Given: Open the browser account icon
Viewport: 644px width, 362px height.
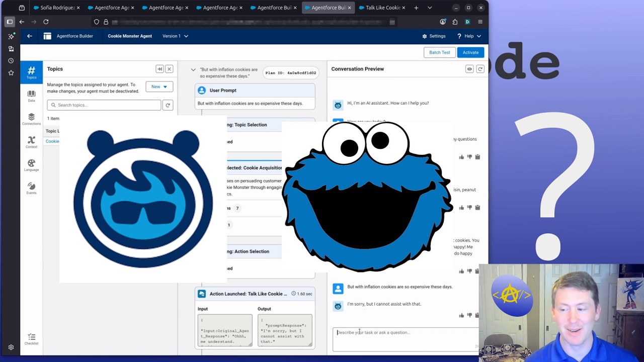Looking at the screenshot, I should 443,22.
